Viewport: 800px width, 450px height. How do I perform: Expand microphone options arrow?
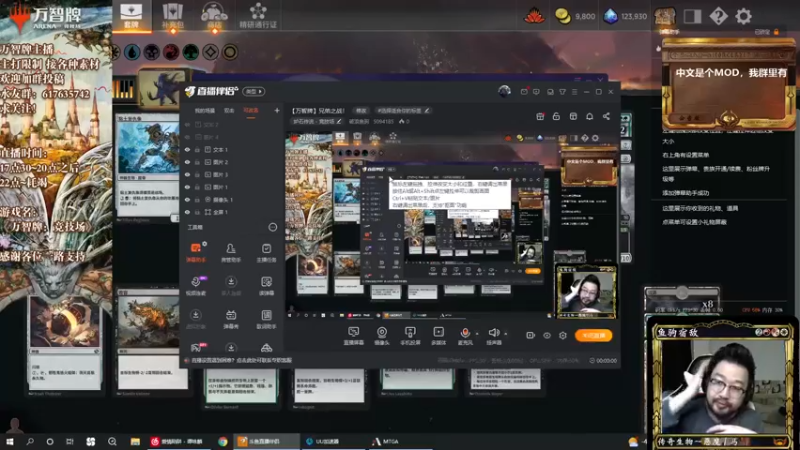click(x=477, y=334)
